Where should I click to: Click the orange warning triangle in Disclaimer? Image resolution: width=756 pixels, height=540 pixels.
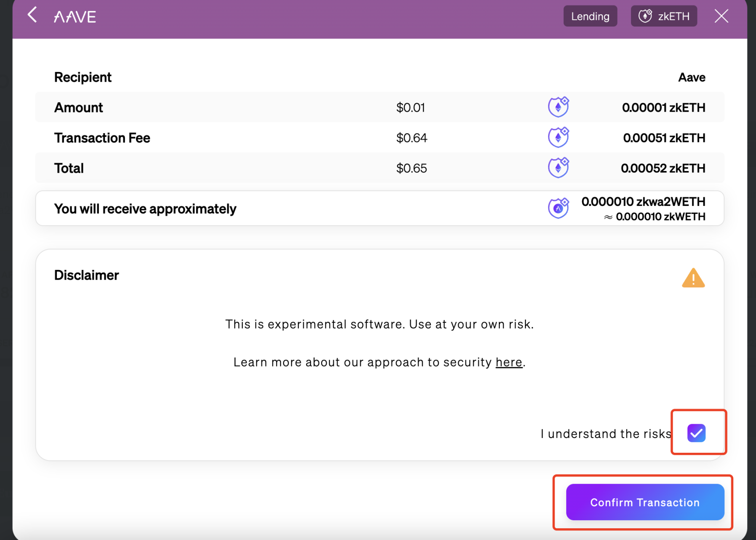click(693, 278)
